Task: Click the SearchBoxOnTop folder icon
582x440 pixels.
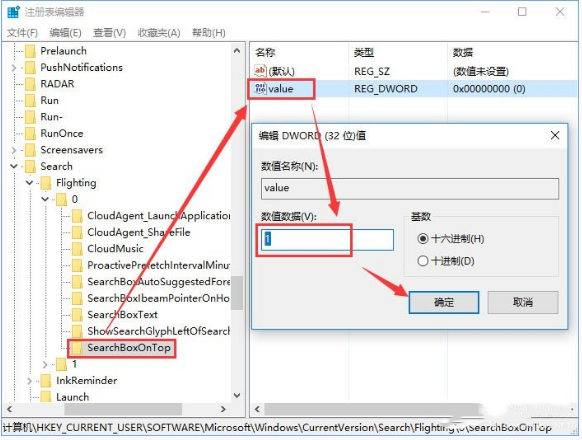Action: 77,348
